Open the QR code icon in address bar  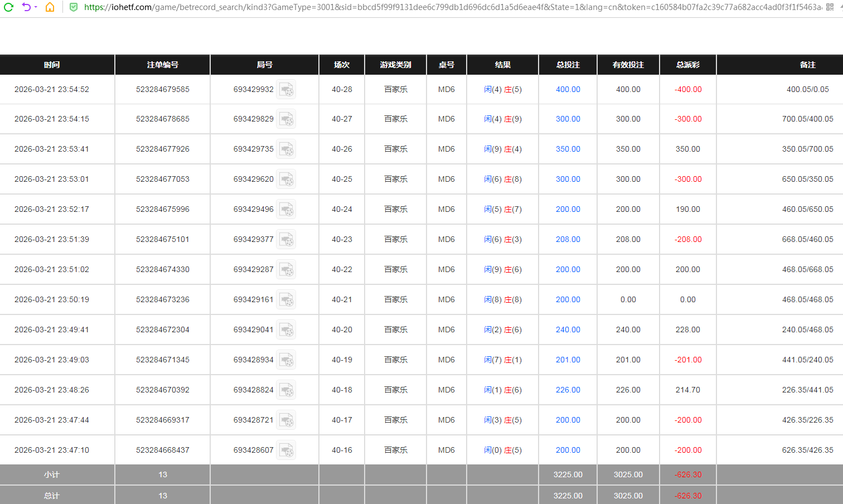click(x=830, y=7)
